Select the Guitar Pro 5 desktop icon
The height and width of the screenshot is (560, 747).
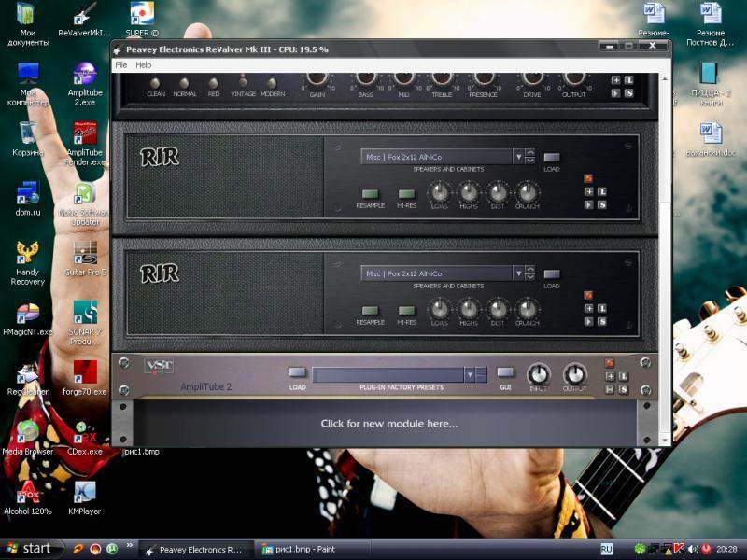pos(85,257)
